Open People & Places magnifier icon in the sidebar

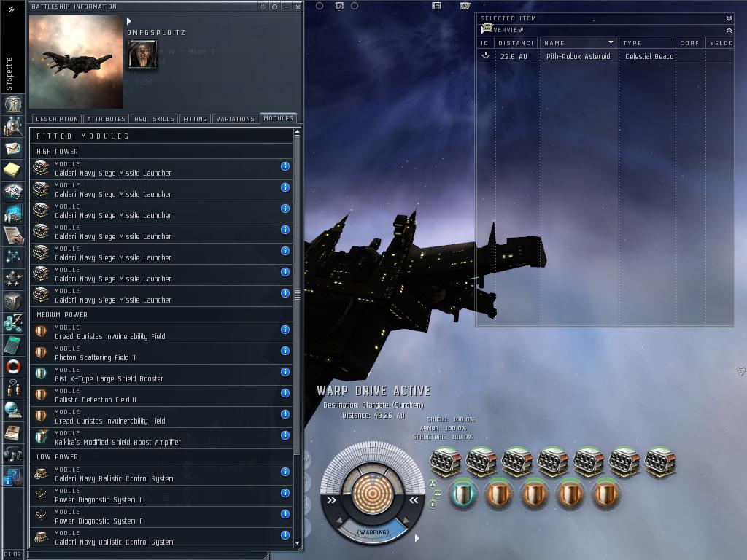13,126
